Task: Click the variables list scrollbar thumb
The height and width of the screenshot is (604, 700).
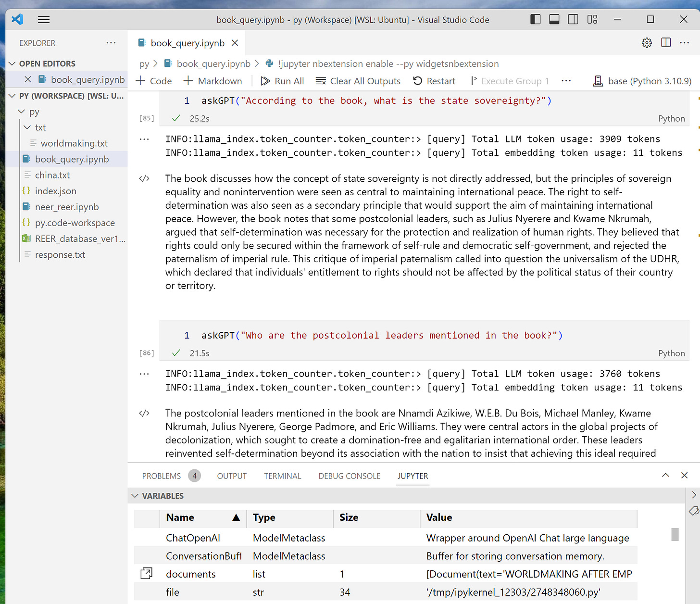Action: (x=675, y=534)
